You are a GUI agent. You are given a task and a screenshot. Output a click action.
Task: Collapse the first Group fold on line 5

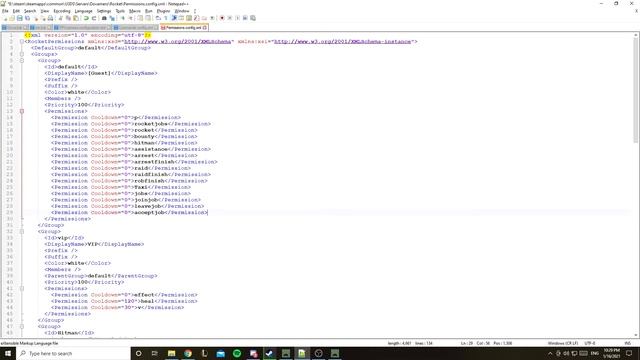coord(22,60)
